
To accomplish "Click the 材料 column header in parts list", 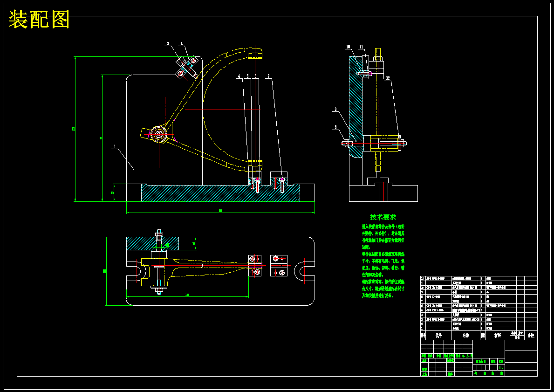I will click(x=498, y=335).
